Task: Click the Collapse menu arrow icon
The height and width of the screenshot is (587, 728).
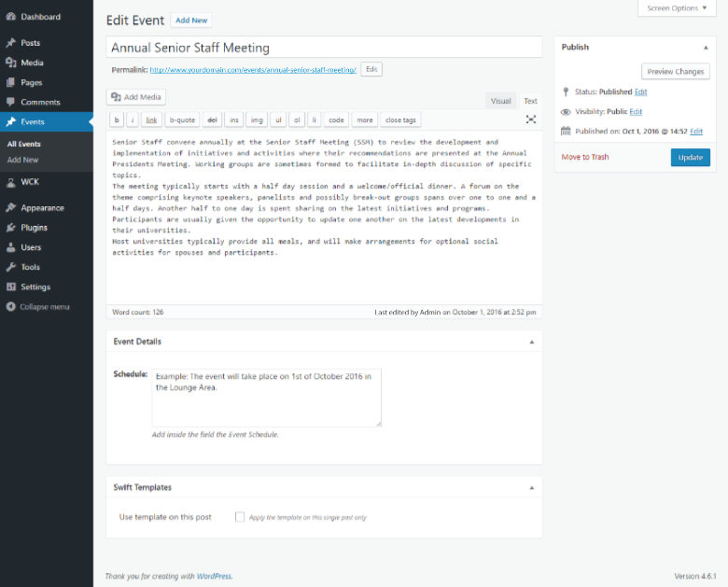Action: point(11,306)
